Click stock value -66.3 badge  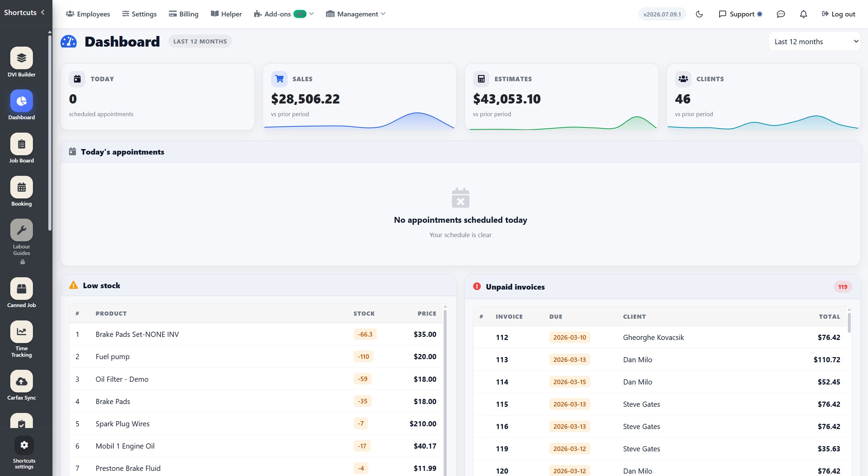pos(365,334)
